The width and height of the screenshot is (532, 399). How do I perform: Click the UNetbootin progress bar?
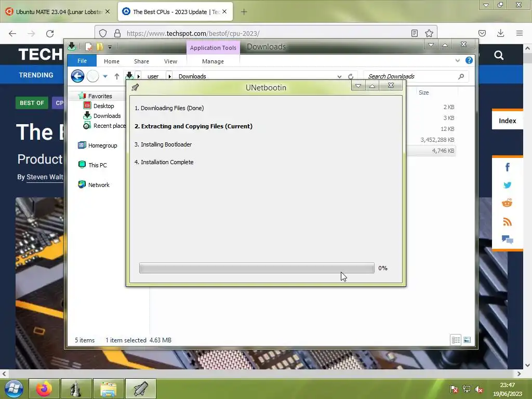[x=257, y=268]
